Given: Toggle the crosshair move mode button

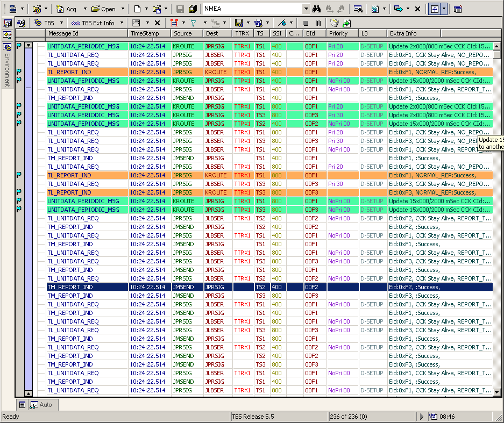Looking at the screenshot, I should coord(434,9).
